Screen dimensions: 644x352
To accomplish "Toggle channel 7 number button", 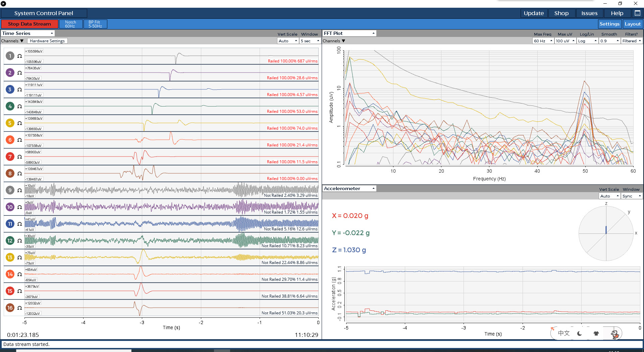I will (10, 157).
